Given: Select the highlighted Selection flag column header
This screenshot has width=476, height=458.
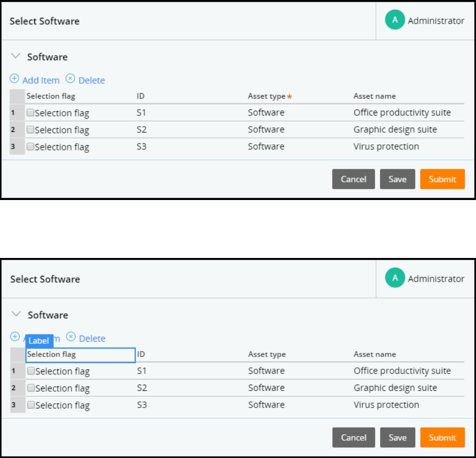Looking at the screenshot, I should pos(80,355).
